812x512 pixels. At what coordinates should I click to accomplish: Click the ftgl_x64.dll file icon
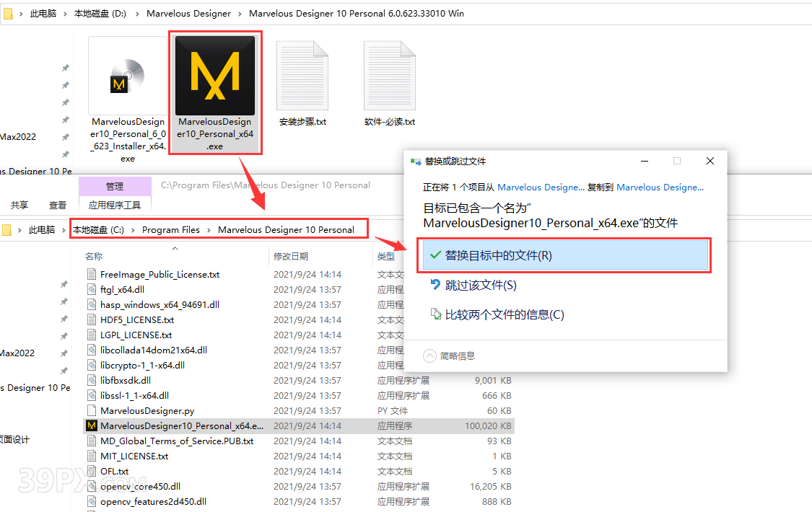pos(92,290)
